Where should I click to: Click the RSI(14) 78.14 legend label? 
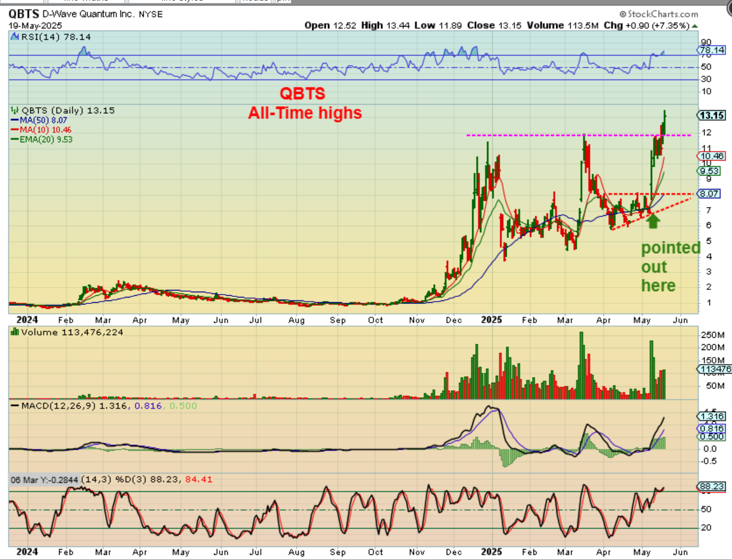(56, 37)
